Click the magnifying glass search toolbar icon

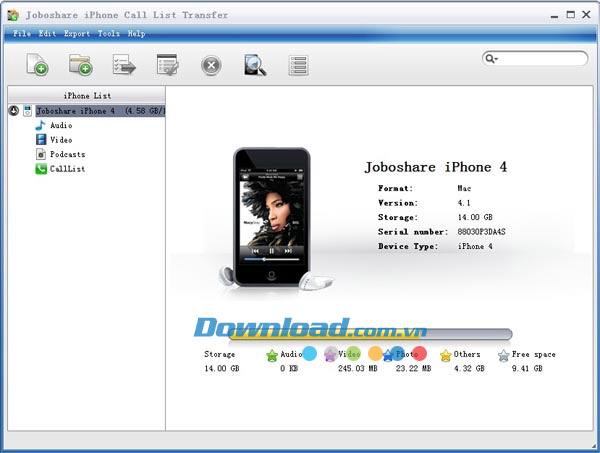point(255,65)
